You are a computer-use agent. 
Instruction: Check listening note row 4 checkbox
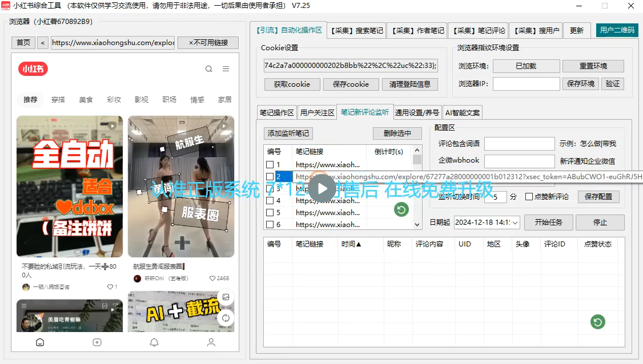270,200
